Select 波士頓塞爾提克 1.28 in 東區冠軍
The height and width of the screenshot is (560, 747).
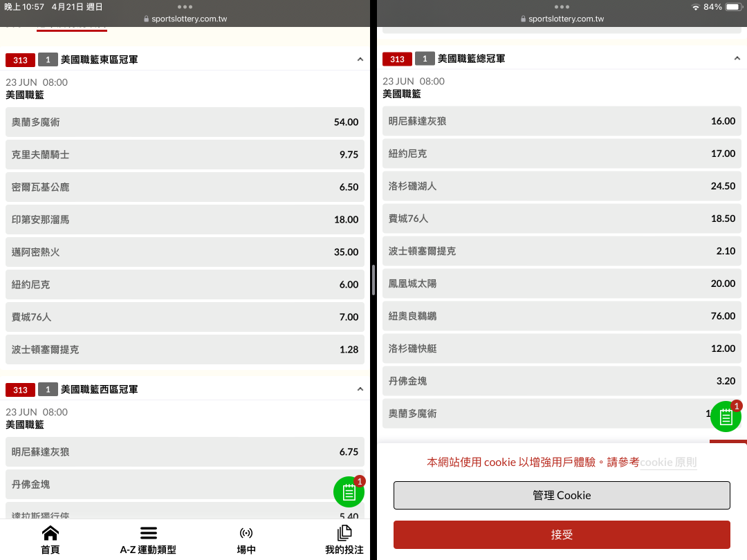click(185, 350)
